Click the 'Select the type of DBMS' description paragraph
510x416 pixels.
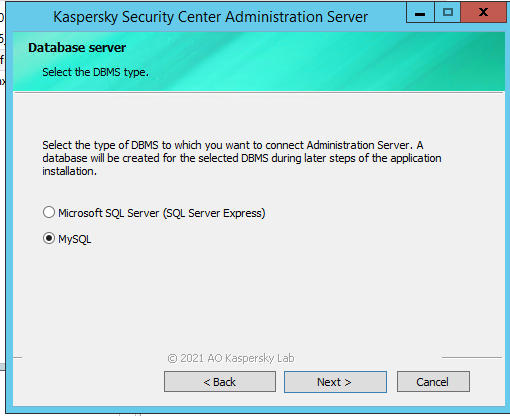[242, 158]
